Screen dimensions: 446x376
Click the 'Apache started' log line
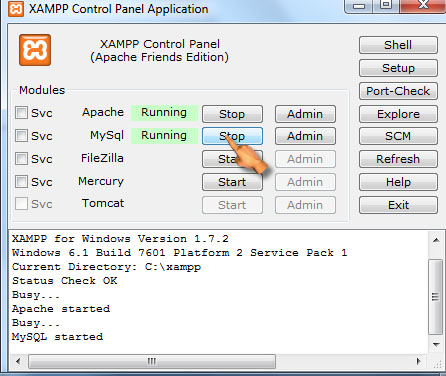[61, 309]
